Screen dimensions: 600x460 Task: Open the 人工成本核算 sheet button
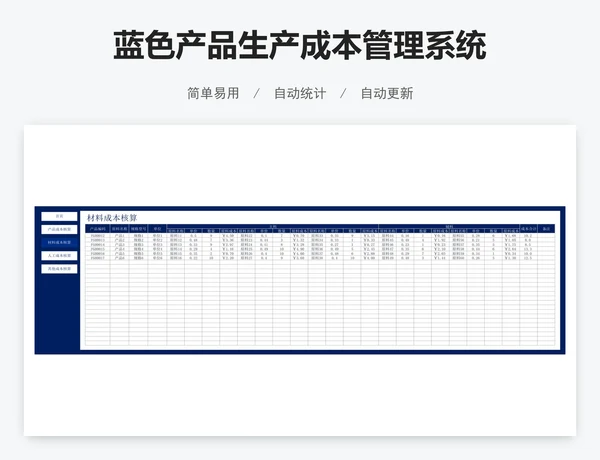pos(59,256)
